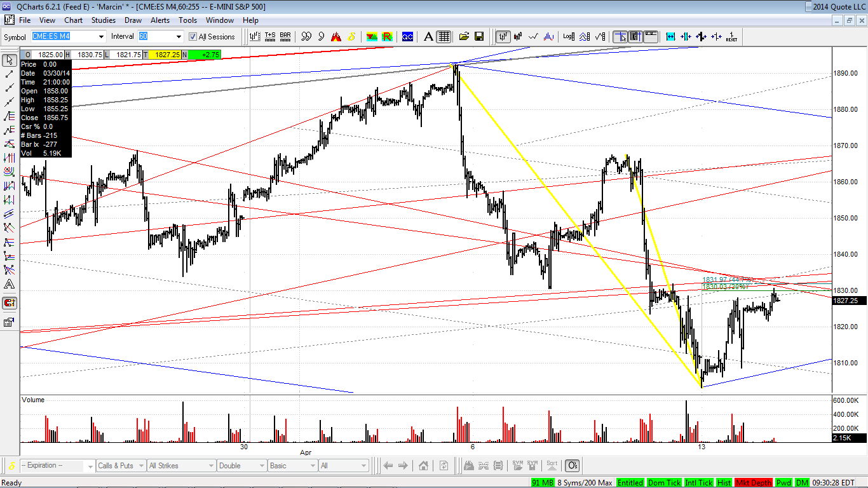Open the T+S time and sales window
Viewport: 868px width, 488px height.
click(270, 36)
